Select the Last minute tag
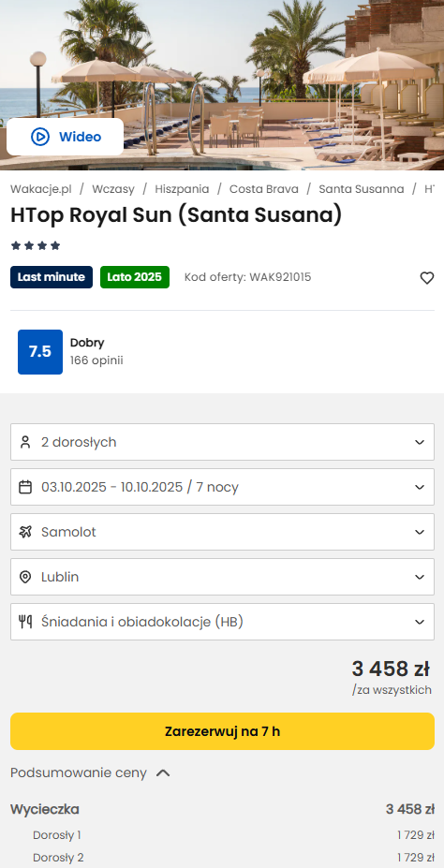This screenshot has width=444, height=868. (52, 277)
